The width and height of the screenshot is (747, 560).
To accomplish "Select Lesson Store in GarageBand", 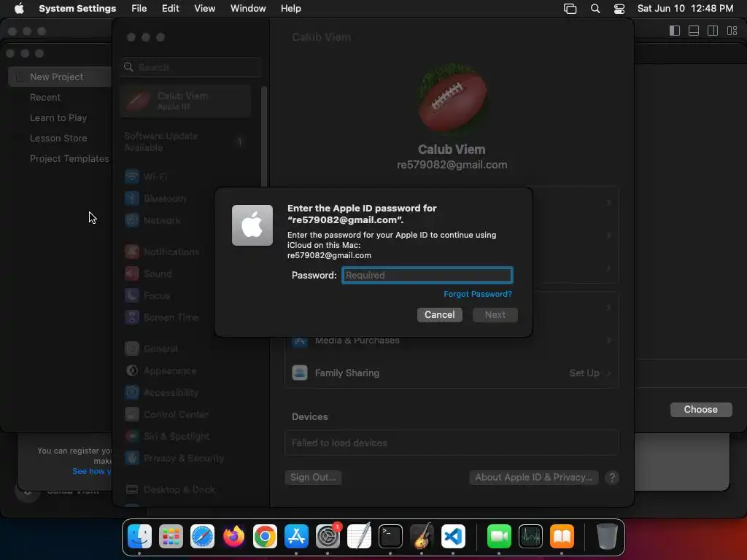I will [58, 138].
